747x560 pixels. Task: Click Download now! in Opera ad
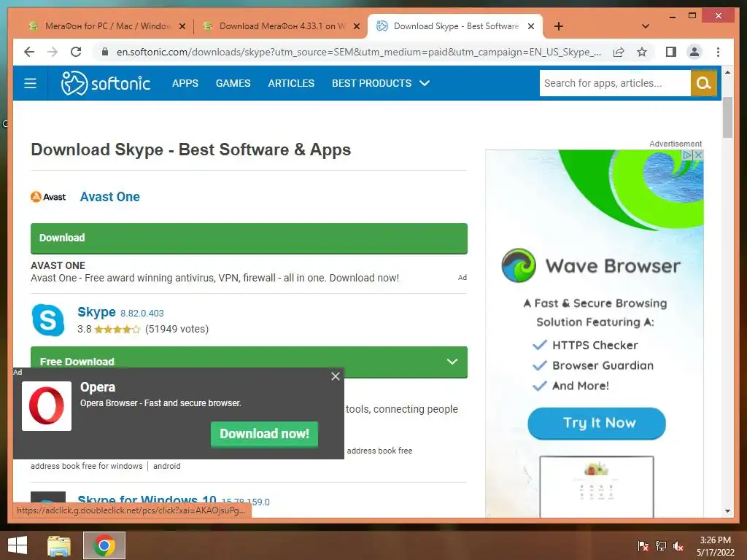click(x=264, y=434)
